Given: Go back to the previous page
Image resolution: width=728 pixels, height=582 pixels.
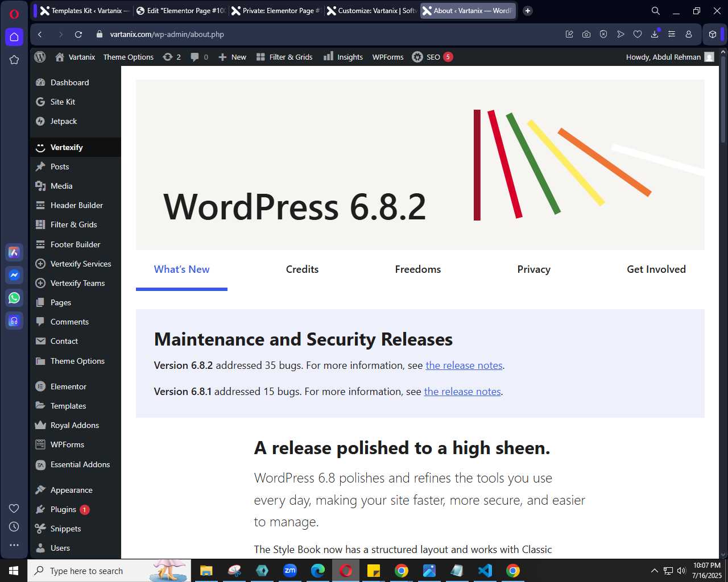Looking at the screenshot, I should [x=40, y=34].
